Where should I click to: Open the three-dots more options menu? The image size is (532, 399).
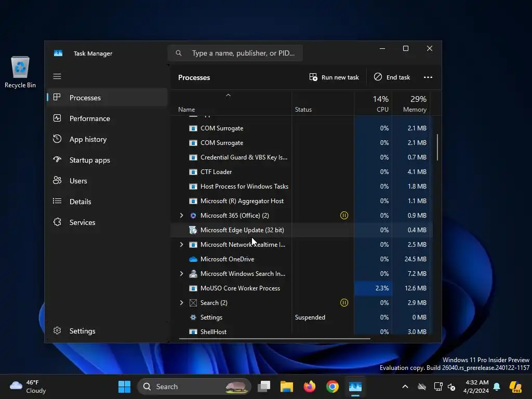tap(428, 77)
